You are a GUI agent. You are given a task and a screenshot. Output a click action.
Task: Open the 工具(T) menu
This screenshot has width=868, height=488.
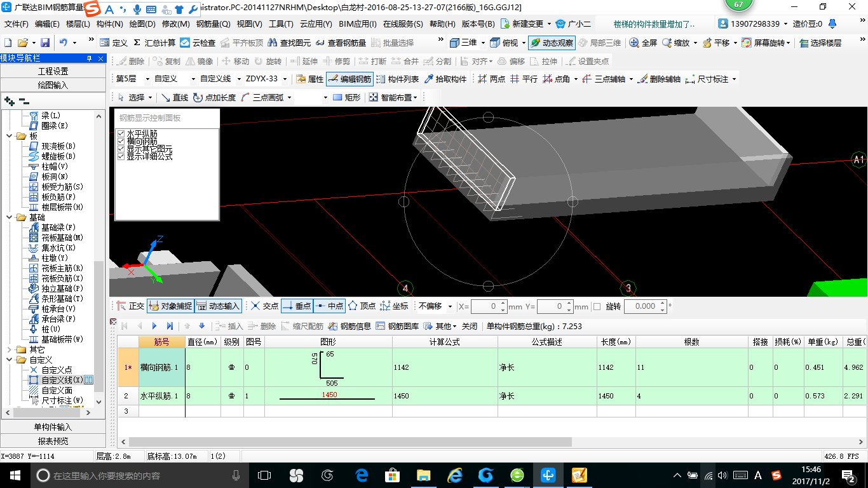281,24
